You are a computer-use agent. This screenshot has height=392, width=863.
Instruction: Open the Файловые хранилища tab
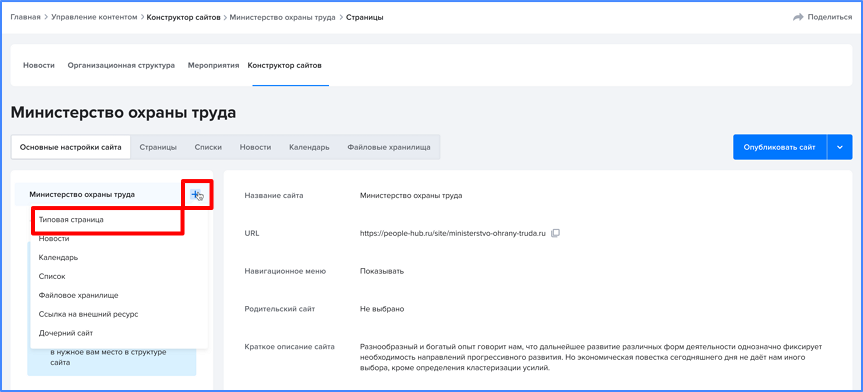click(389, 147)
